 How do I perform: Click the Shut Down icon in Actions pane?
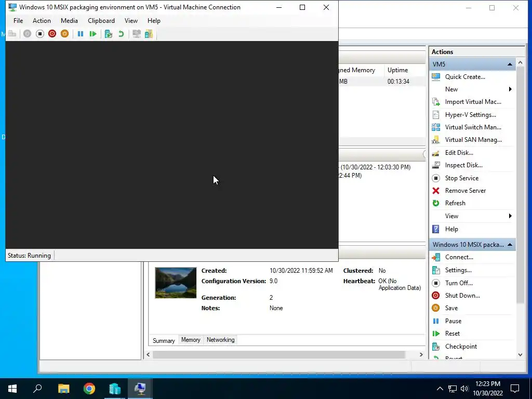tap(436, 296)
